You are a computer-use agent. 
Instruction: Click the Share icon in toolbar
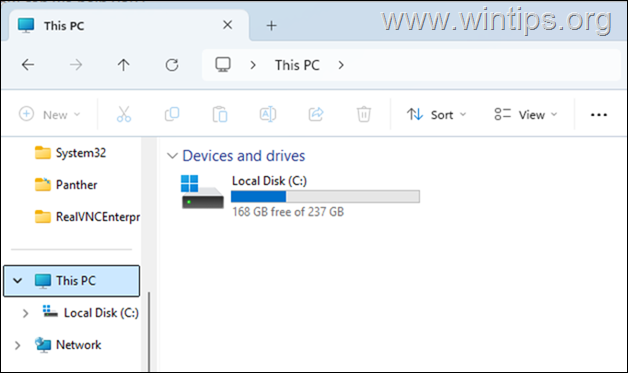(316, 115)
